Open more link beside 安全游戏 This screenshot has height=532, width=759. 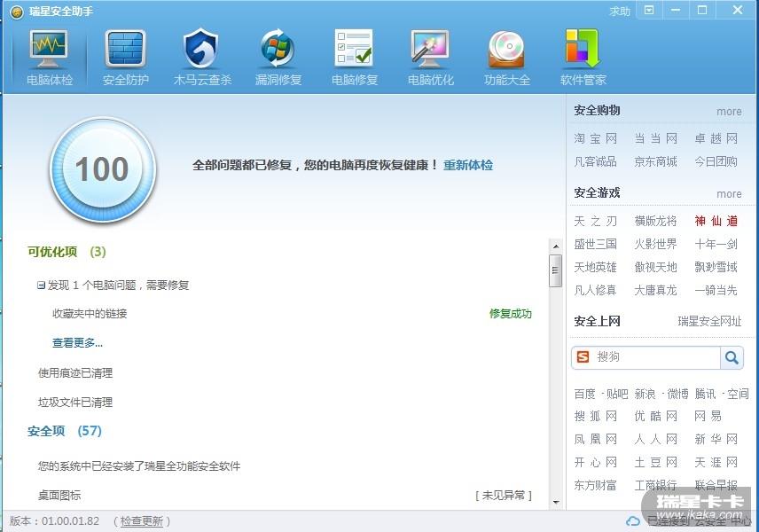pos(729,194)
